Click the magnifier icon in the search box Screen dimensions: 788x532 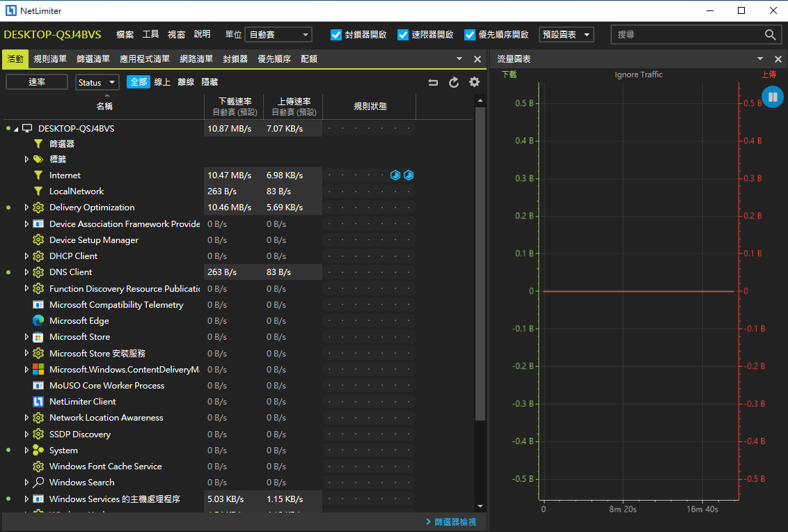coord(770,35)
